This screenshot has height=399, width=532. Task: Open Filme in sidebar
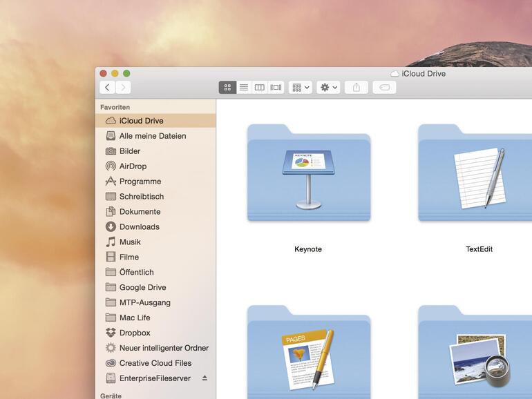(x=155, y=257)
